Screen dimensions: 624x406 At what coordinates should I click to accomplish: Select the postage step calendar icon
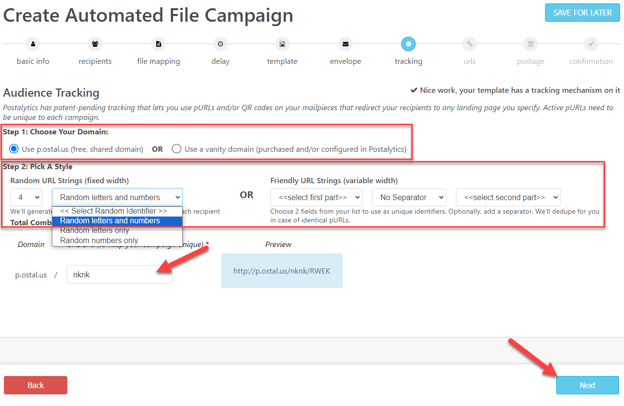530,44
